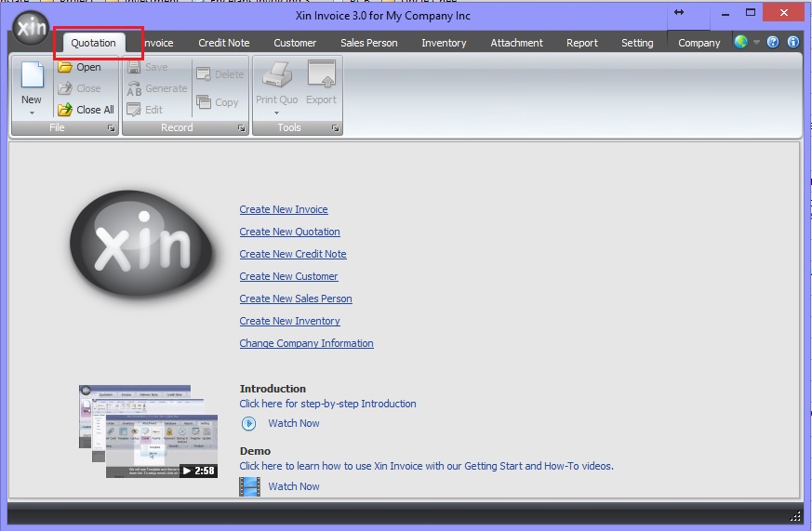The image size is (812, 531).
Task: Switch to the Setting tab
Action: coord(637,43)
